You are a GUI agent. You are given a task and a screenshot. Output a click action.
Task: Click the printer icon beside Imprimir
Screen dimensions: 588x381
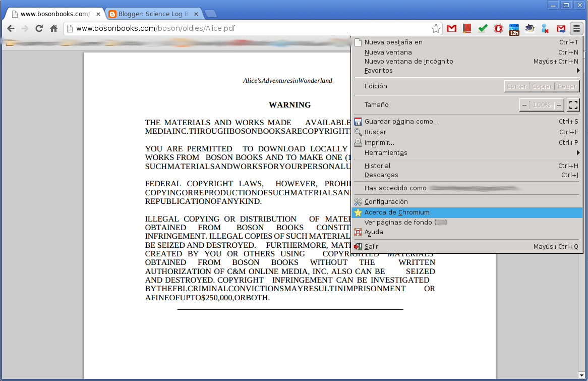point(358,143)
